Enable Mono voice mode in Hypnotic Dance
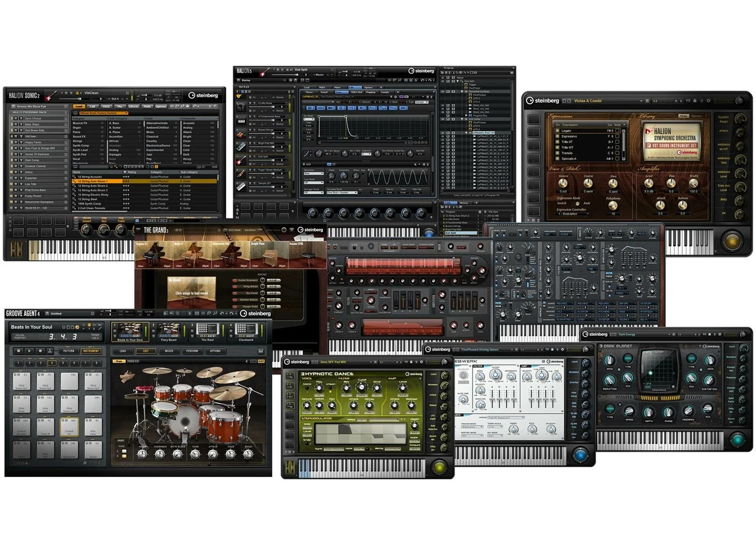 [307, 387]
